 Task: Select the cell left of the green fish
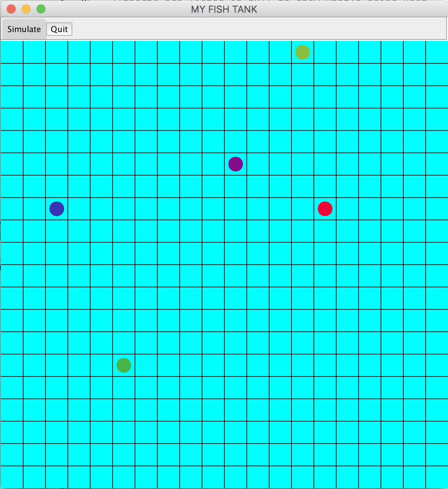(x=101, y=365)
